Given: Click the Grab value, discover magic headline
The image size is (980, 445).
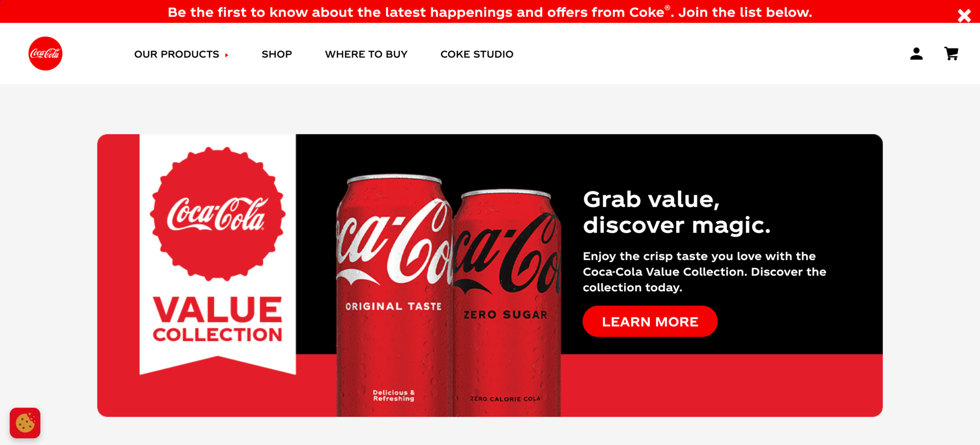Looking at the screenshot, I should click(x=676, y=212).
